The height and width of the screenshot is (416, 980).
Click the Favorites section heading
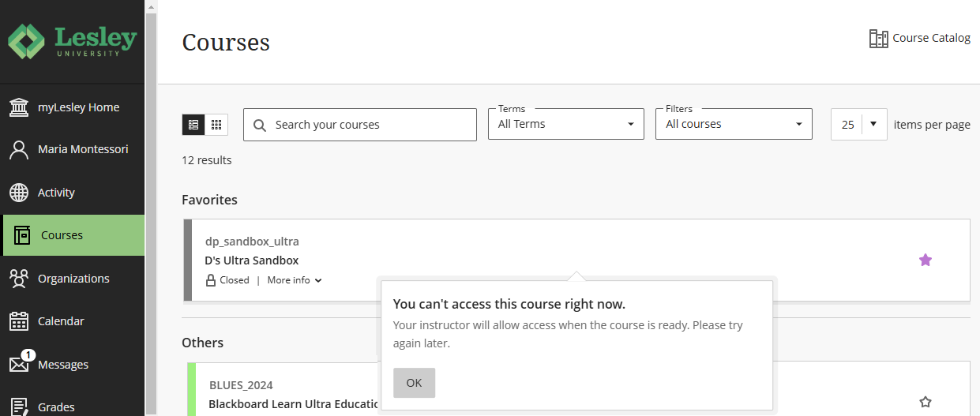(209, 200)
